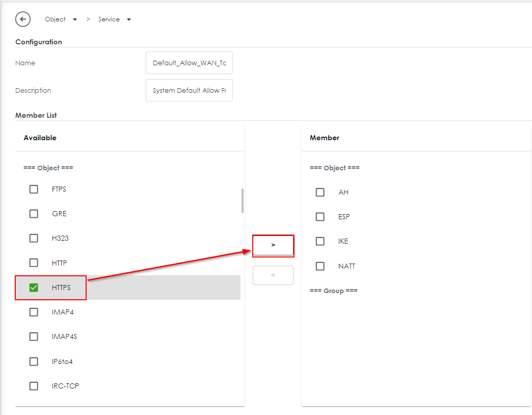Check the IMAP4 checkbox

click(x=34, y=312)
